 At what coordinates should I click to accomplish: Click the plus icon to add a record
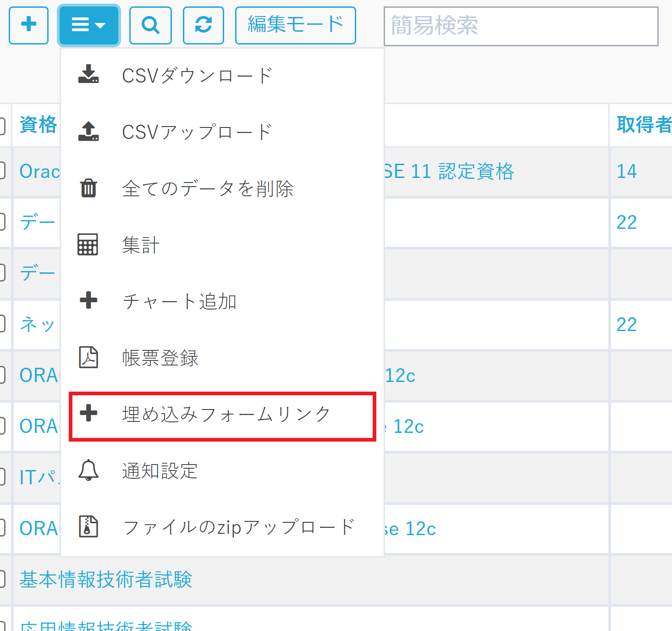(x=28, y=25)
